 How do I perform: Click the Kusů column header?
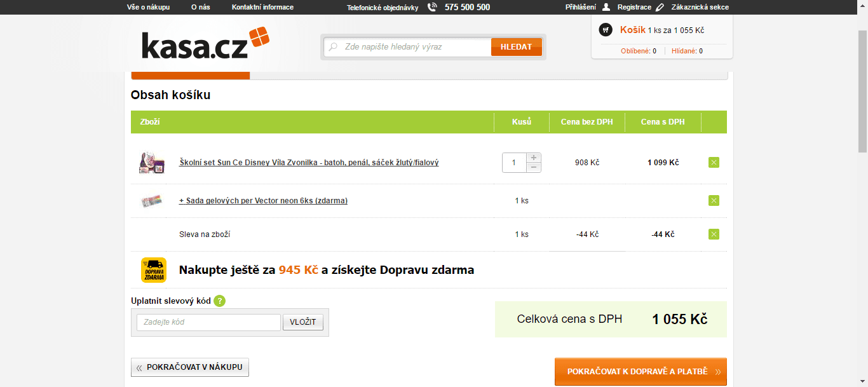[x=522, y=122]
